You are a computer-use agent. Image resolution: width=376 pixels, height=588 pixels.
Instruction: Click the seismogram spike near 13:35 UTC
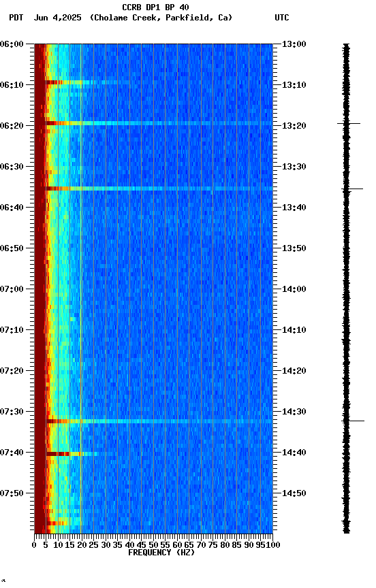(x=352, y=189)
